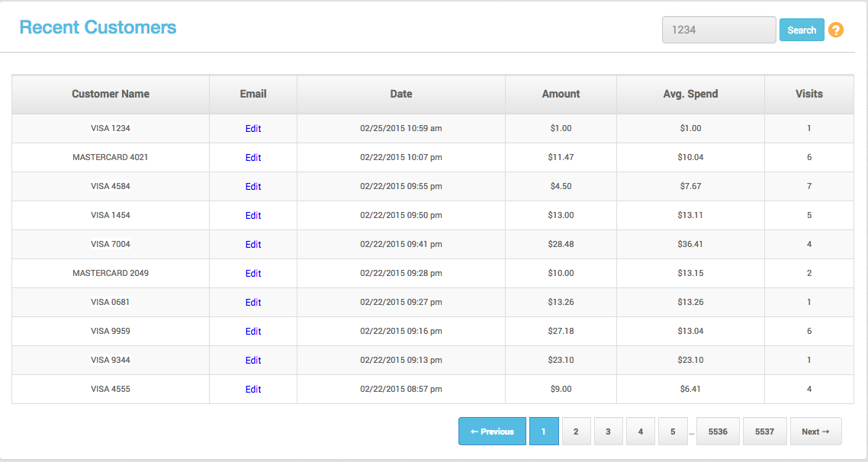Click date 02/22/2015 09:13 pm
Viewport: 868px width, 462px height.
click(400, 360)
